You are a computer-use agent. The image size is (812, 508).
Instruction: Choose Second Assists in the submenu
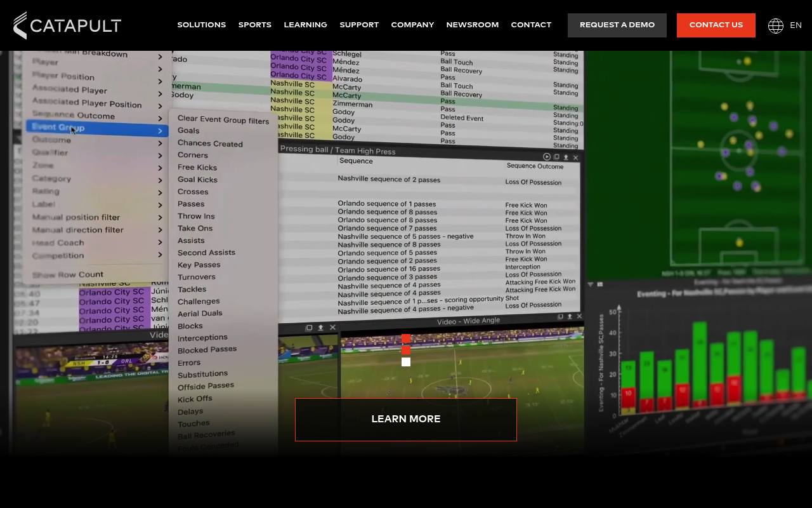click(206, 253)
